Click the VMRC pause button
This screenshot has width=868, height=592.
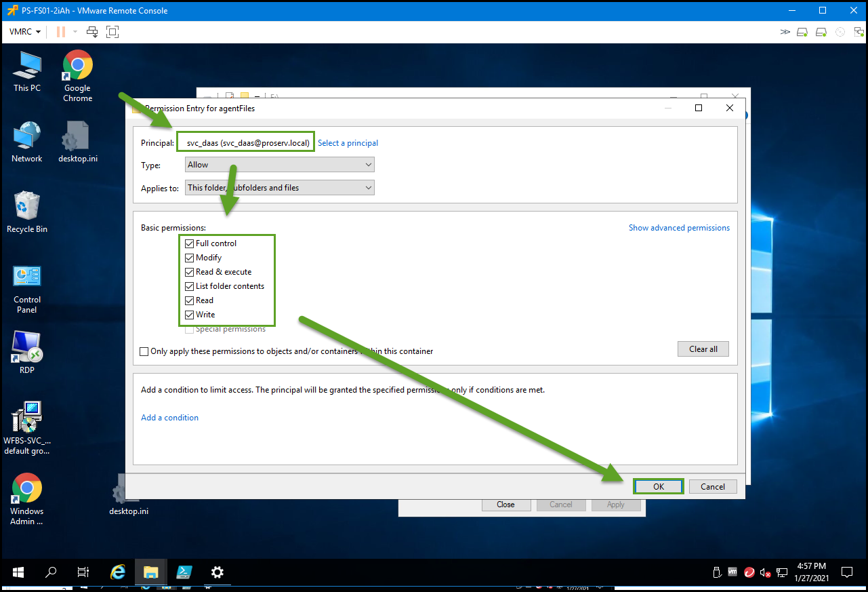[x=61, y=32]
